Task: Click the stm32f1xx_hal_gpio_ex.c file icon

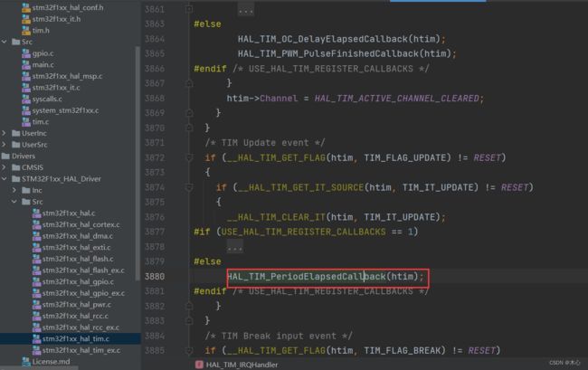Action: tap(36, 293)
